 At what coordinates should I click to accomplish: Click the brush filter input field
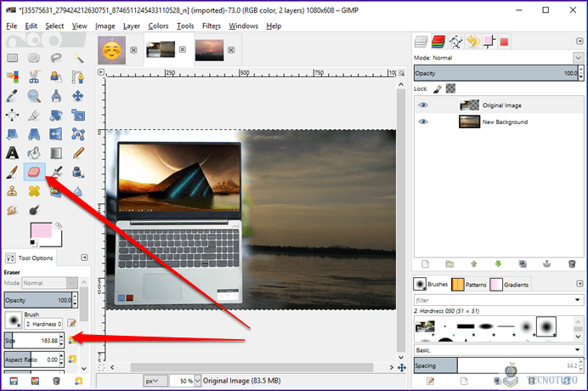[493, 300]
